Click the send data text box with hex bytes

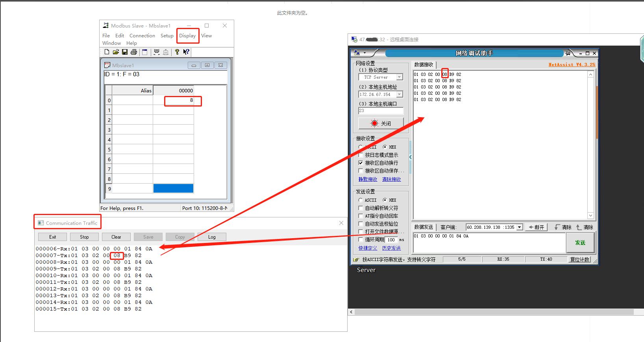pyautogui.click(x=489, y=243)
